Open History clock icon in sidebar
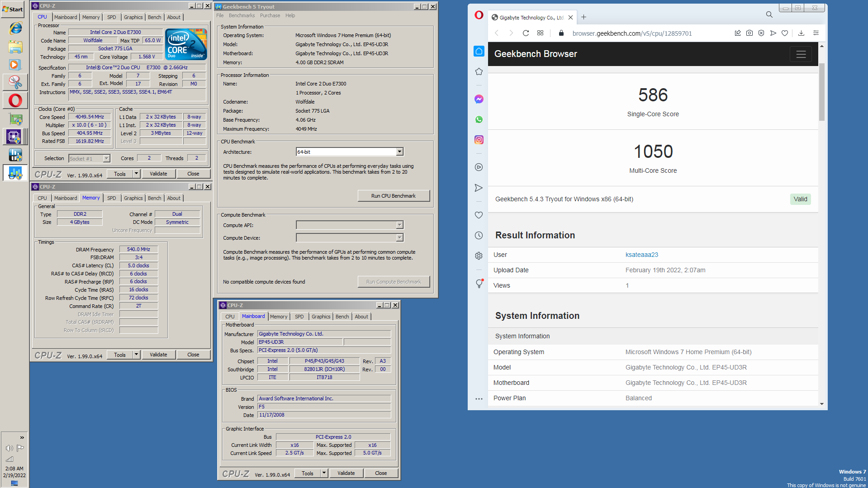The width and height of the screenshot is (868, 488). (x=479, y=235)
